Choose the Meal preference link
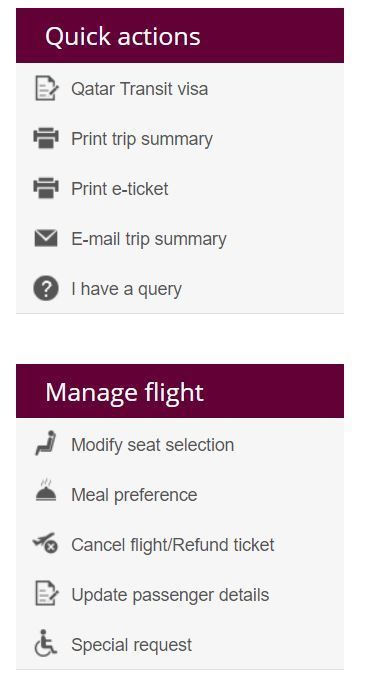The height and width of the screenshot is (684, 369). pyautogui.click(x=134, y=496)
